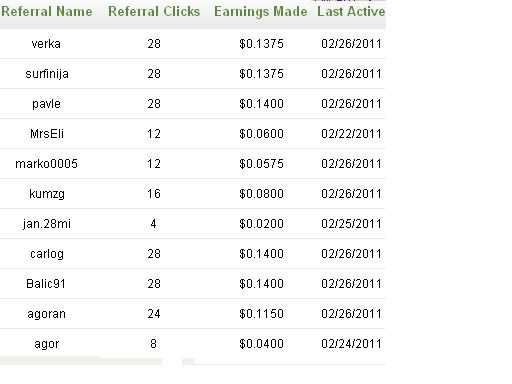The image size is (512, 384).
Task: Select the kumzg referral name
Action: coord(47,194)
